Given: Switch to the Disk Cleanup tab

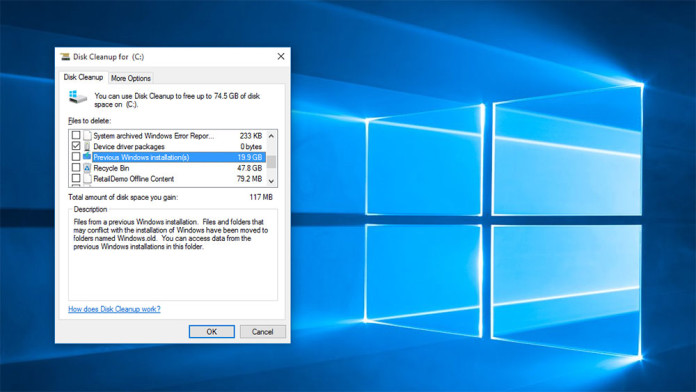Looking at the screenshot, I should point(83,77).
